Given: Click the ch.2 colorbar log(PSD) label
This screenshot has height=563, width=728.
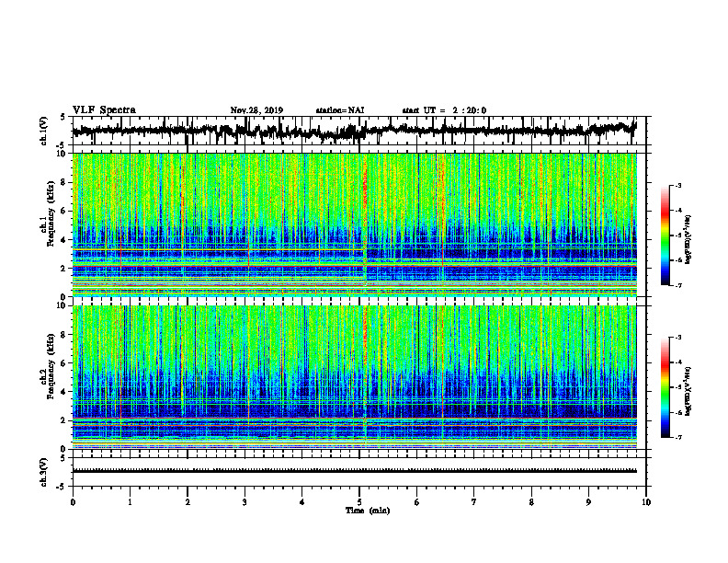Looking at the screenshot, I should point(688,391).
